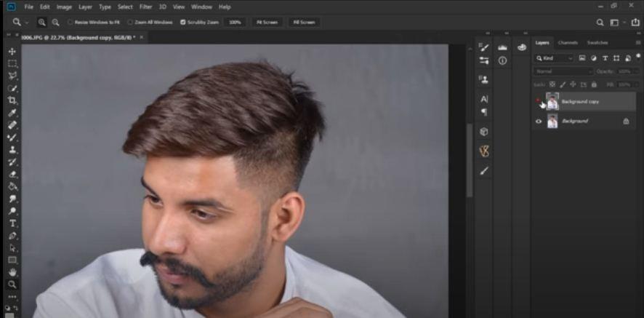Toggle filter for adjustment layers
644x318 pixels.
pos(593,58)
